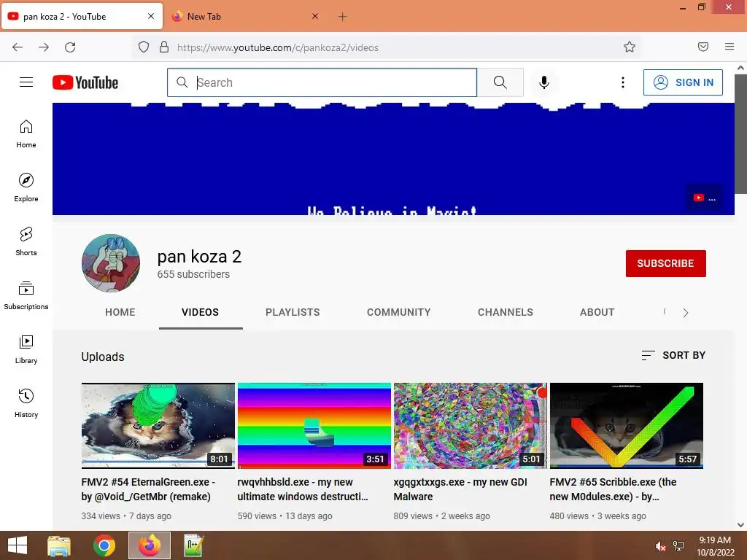Switch to channel HOME tab
747x560 pixels.
[x=120, y=312]
